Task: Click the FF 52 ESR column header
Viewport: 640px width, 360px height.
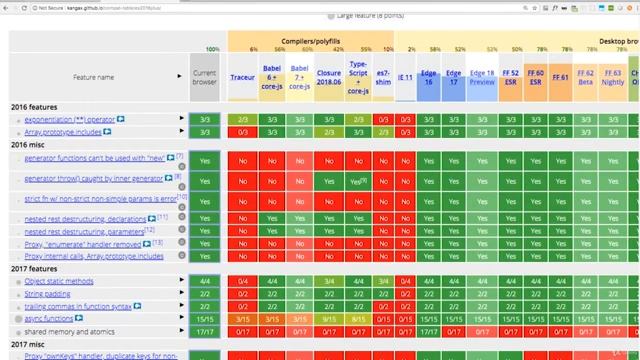Action: [511, 77]
